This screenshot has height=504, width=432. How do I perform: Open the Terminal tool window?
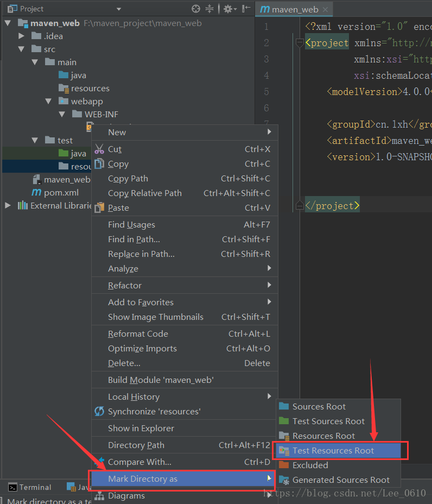tap(30, 487)
